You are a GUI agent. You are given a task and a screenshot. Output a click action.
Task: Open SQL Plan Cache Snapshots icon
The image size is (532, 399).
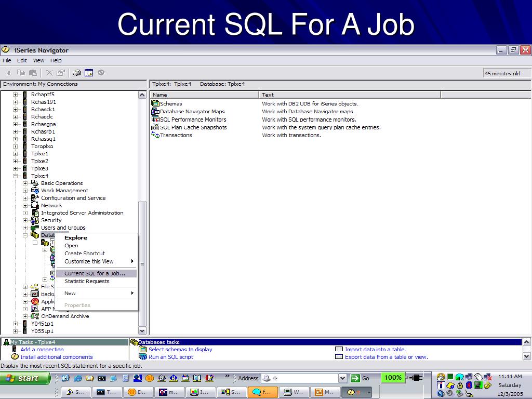[155, 127]
